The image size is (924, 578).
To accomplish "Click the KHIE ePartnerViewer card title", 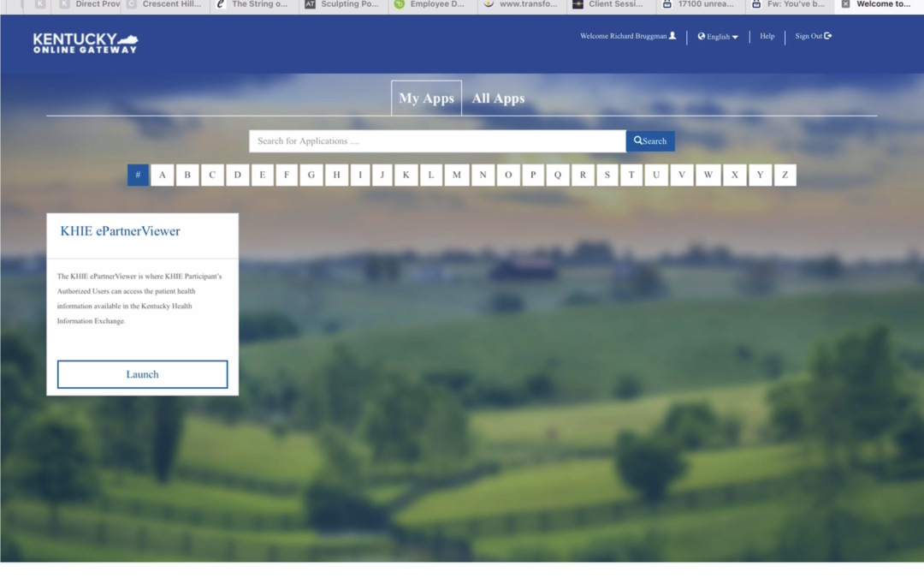I will coord(121,231).
